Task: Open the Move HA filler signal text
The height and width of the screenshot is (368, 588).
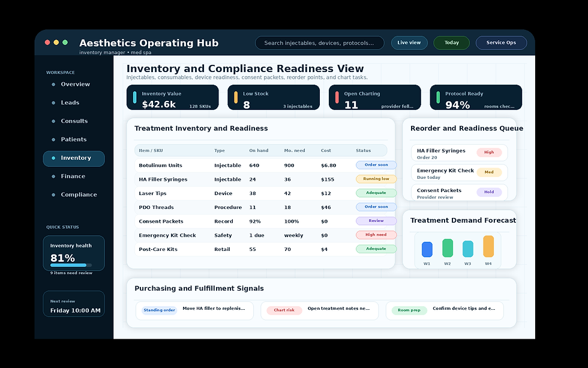Action: click(214, 309)
